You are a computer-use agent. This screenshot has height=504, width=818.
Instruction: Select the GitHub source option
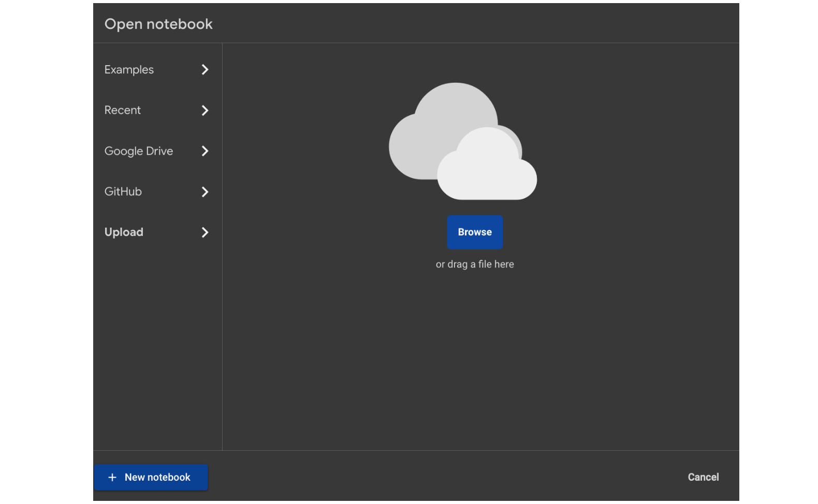click(123, 191)
